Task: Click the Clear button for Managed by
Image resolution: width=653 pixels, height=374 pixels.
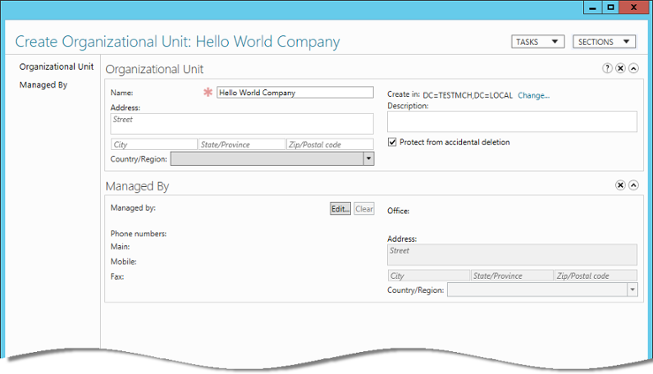Action: (364, 209)
